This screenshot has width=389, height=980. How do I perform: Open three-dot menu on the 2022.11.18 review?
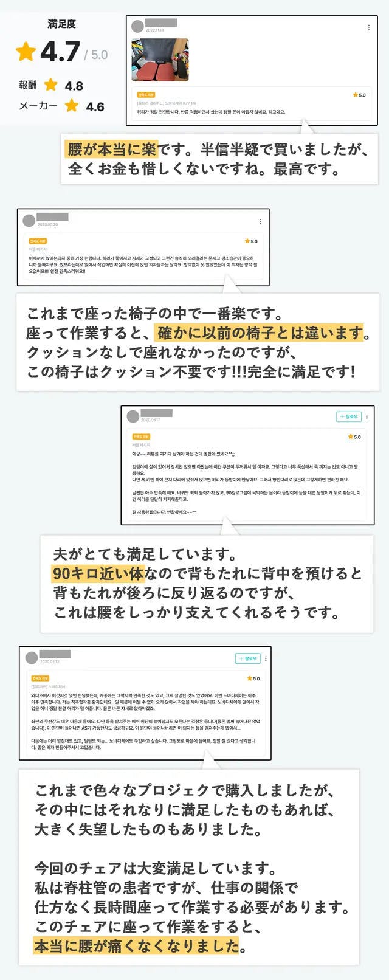(x=369, y=27)
